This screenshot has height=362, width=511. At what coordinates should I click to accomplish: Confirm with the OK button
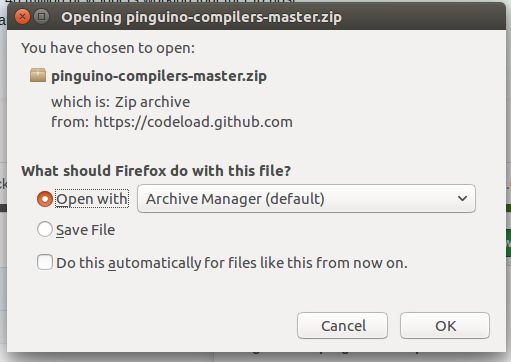(x=445, y=325)
